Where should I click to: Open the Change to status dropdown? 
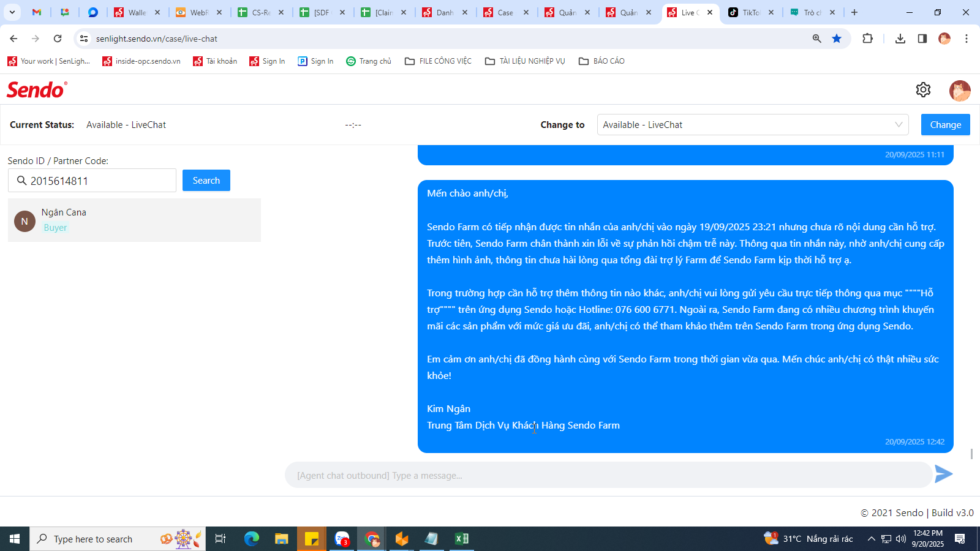753,125
